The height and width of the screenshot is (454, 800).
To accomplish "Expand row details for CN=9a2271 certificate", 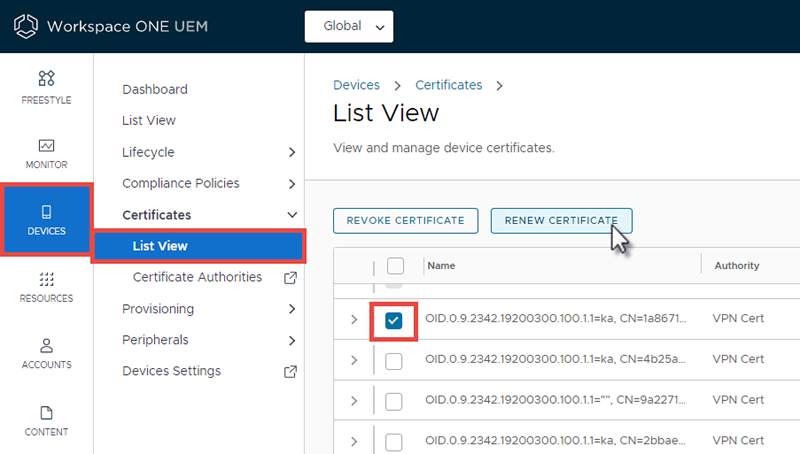I will pos(354,401).
